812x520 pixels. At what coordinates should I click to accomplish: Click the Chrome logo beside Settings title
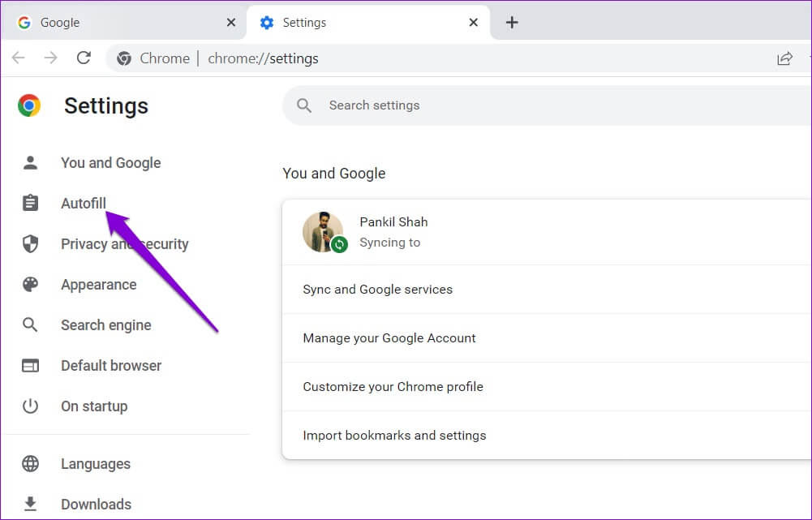coord(29,105)
